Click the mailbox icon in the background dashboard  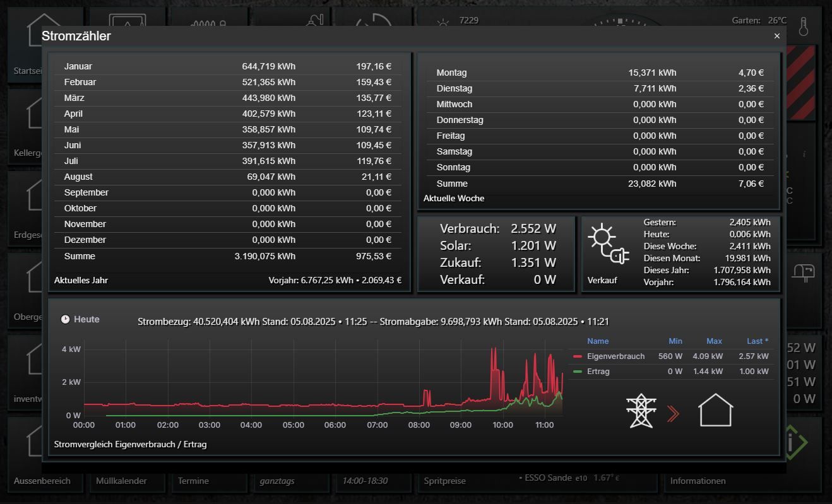tap(804, 272)
